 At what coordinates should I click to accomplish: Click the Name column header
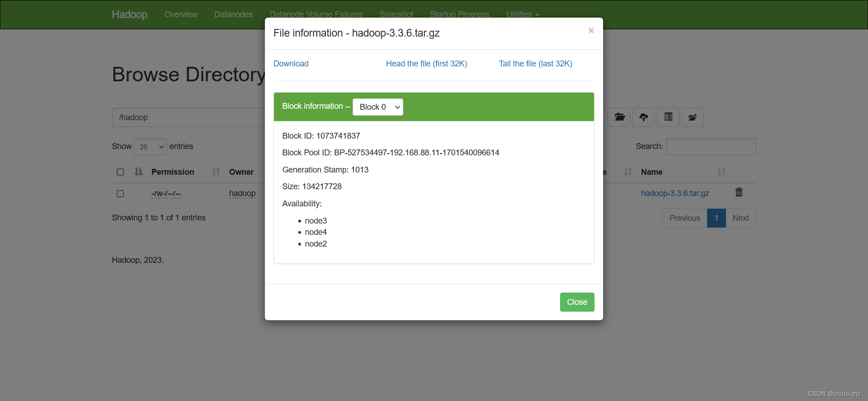651,172
